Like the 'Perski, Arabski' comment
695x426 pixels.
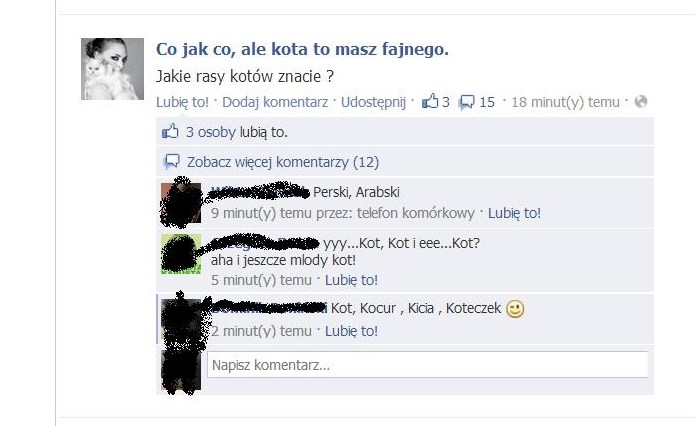click(x=514, y=213)
